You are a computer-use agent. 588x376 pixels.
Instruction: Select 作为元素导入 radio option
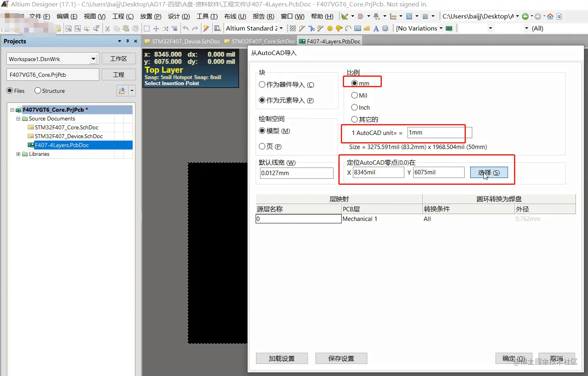pos(262,100)
